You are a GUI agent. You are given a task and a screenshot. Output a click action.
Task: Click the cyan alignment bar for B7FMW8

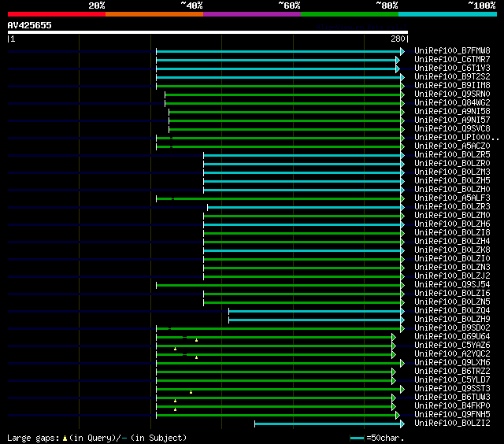point(278,51)
